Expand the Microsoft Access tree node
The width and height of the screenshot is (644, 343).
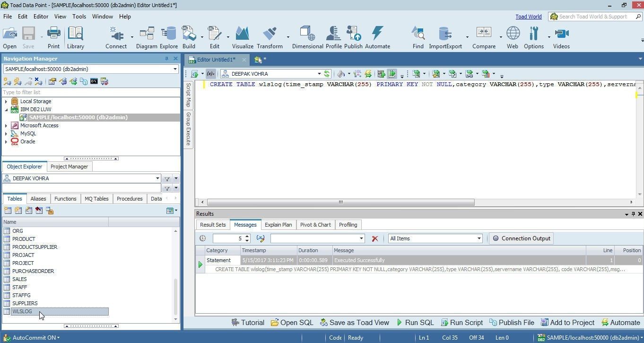point(6,125)
